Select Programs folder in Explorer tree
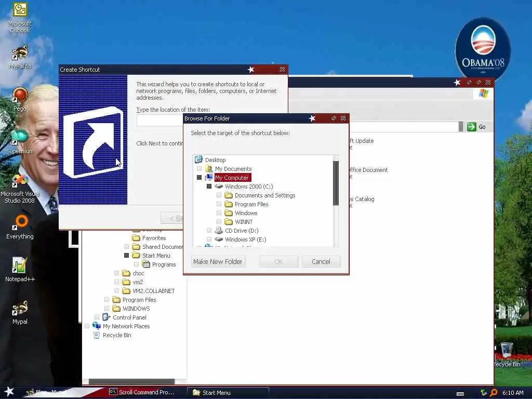The image size is (532, 399). 164,264
